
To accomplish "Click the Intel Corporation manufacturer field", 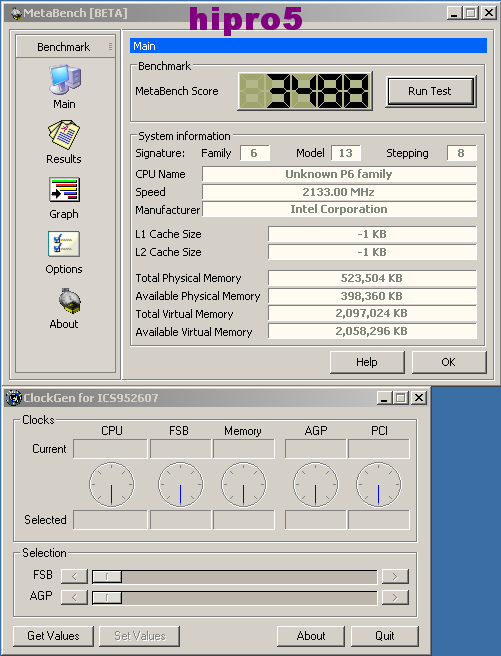I will pyautogui.click(x=339, y=209).
